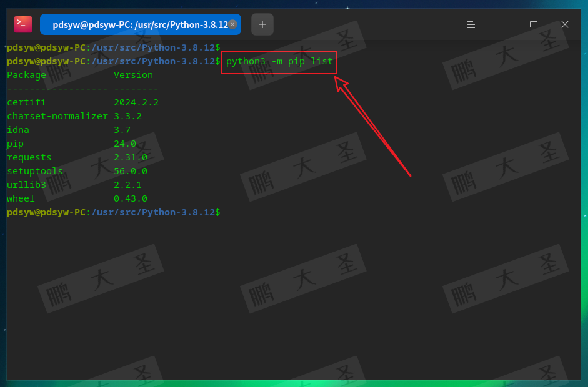The height and width of the screenshot is (387, 588).
Task: Click the urllib3 package name
Action: point(26,185)
